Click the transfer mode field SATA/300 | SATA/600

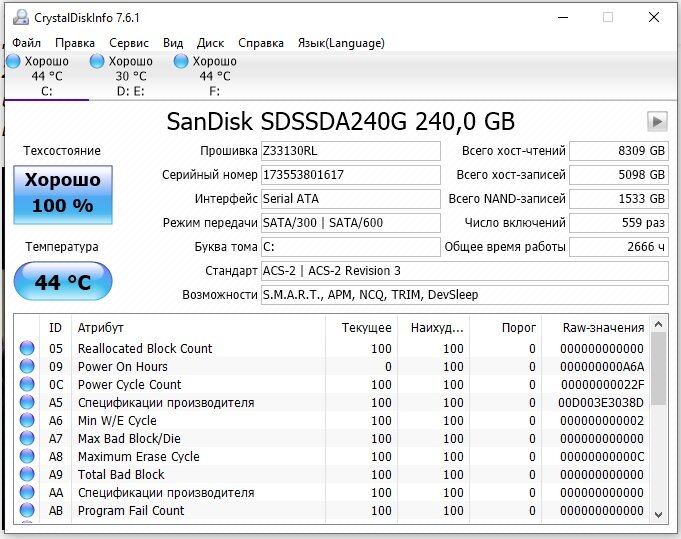coord(350,222)
